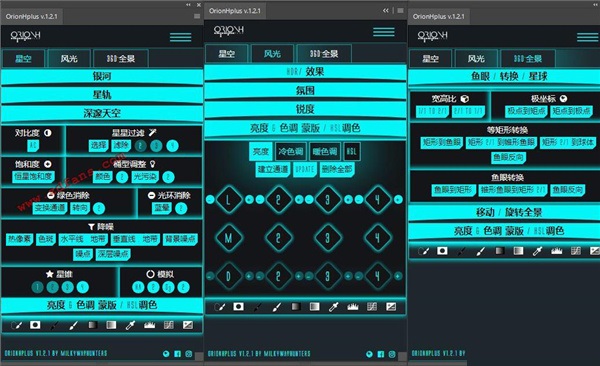Select the 亮度 mode button in middle panel

261,152
